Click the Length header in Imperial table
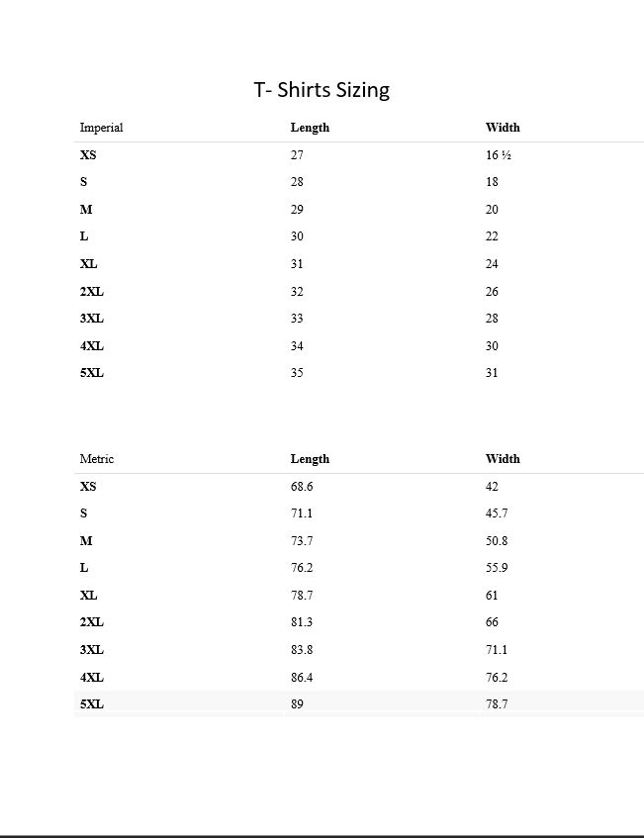The height and width of the screenshot is (838, 644). pos(310,128)
